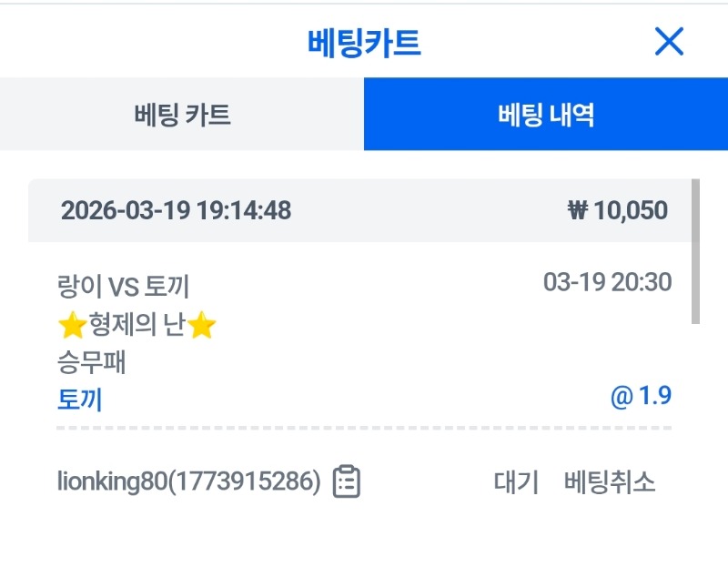This screenshot has height=567, width=728.
Task: Select the blue 토끼 pick
Action: (x=80, y=400)
